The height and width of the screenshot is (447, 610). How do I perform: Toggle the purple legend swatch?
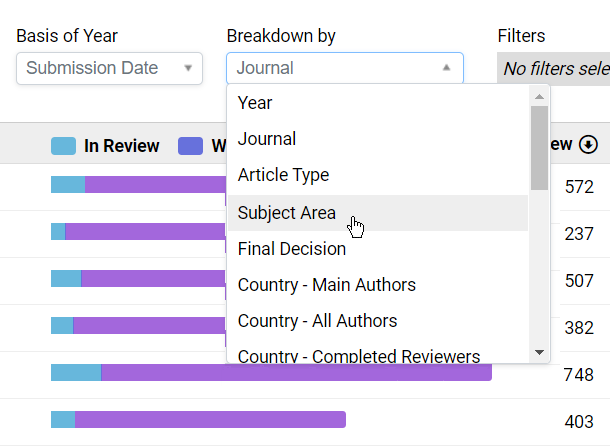(x=190, y=146)
